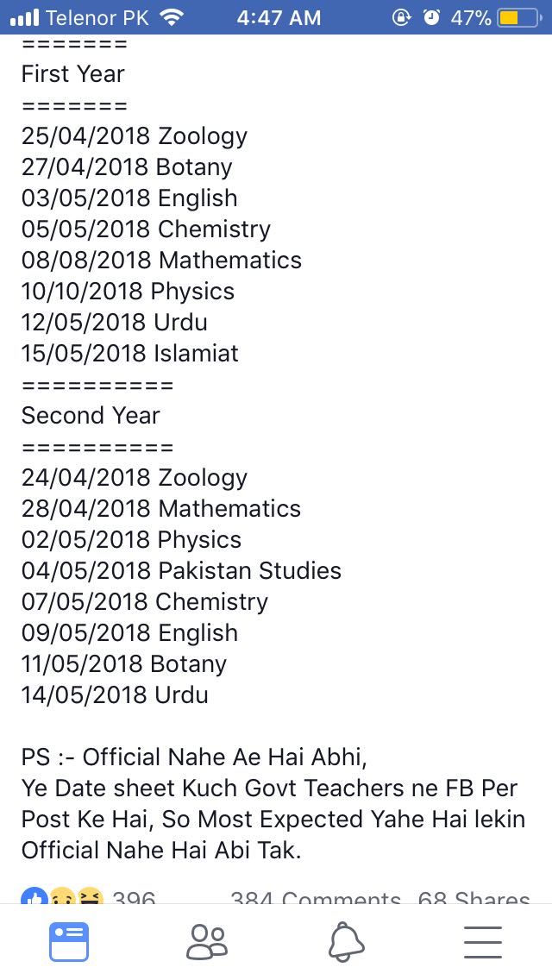Open the hamburger menu tab
The height and width of the screenshot is (980, 552).
483,942
